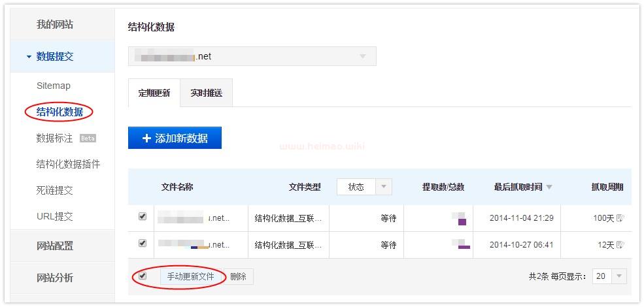Open Sitemap in the sidebar
The image size is (644, 307).
point(54,86)
